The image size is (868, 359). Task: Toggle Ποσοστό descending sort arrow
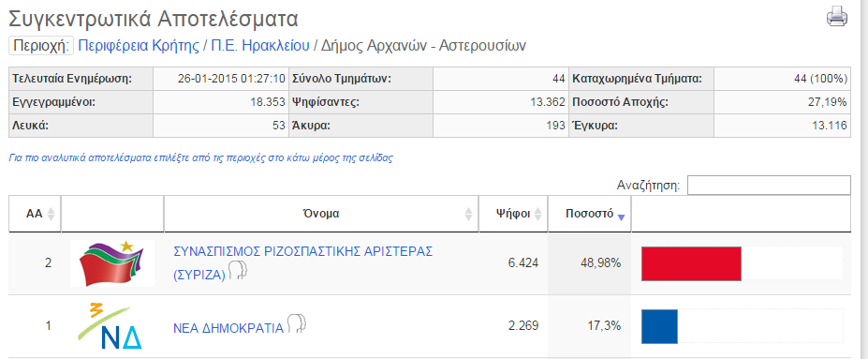[621, 217]
